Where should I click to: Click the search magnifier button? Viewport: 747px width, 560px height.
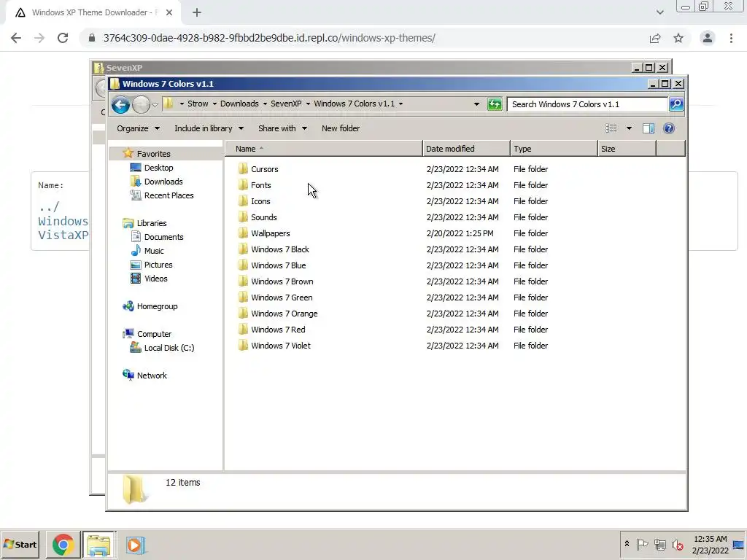676,104
